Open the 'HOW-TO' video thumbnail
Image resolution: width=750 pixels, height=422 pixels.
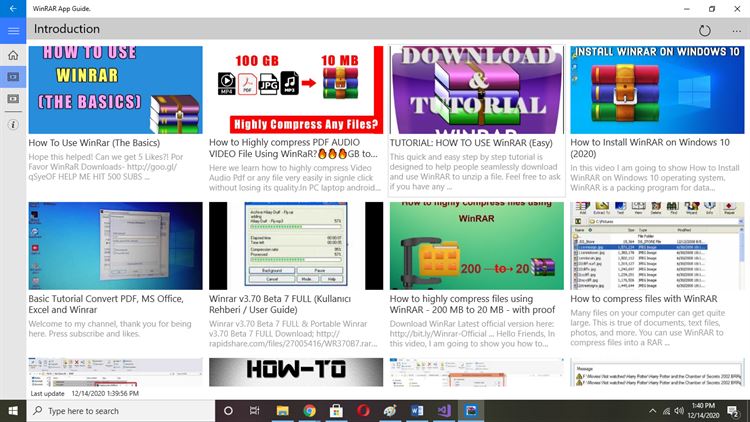tap(296, 372)
